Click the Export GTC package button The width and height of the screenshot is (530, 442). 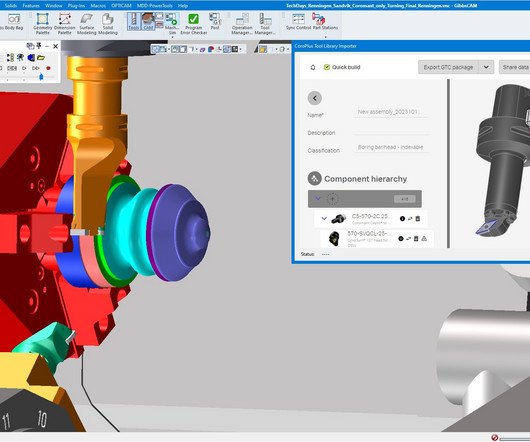[448, 67]
